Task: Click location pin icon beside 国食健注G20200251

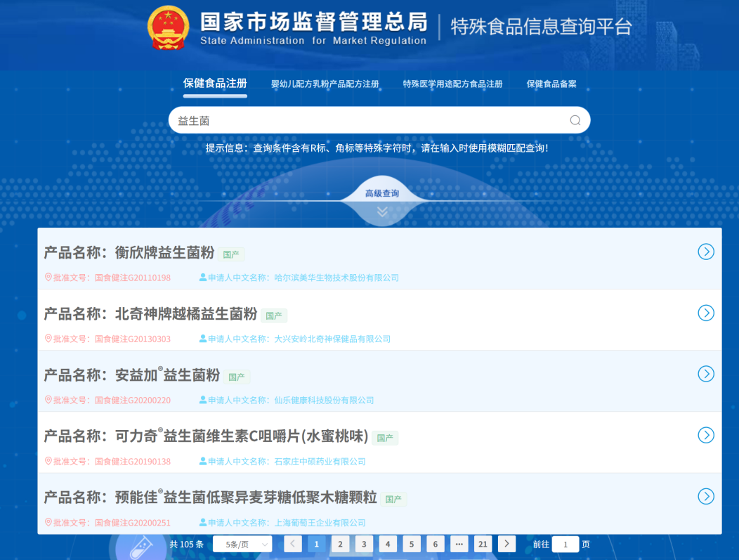Action: coord(48,522)
